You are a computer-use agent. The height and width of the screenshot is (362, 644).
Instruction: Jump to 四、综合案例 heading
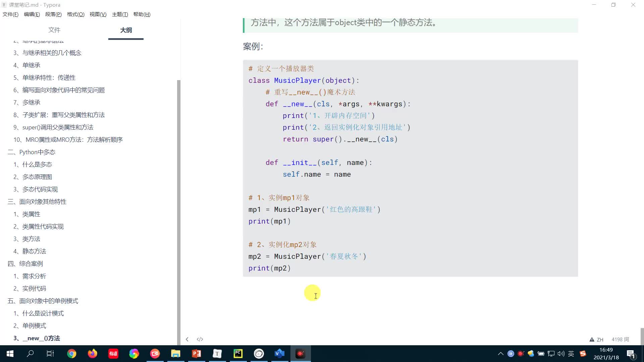click(25, 264)
